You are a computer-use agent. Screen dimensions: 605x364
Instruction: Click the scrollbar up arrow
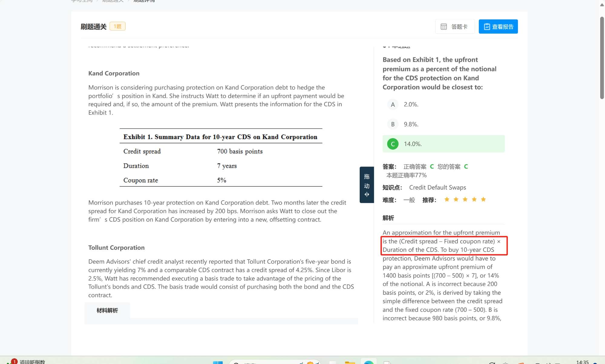point(602,5)
